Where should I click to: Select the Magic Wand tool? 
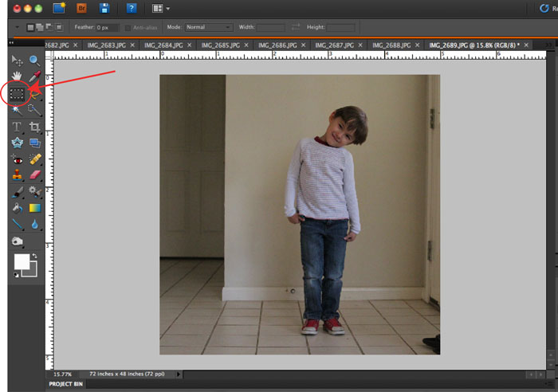click(17, 110)
